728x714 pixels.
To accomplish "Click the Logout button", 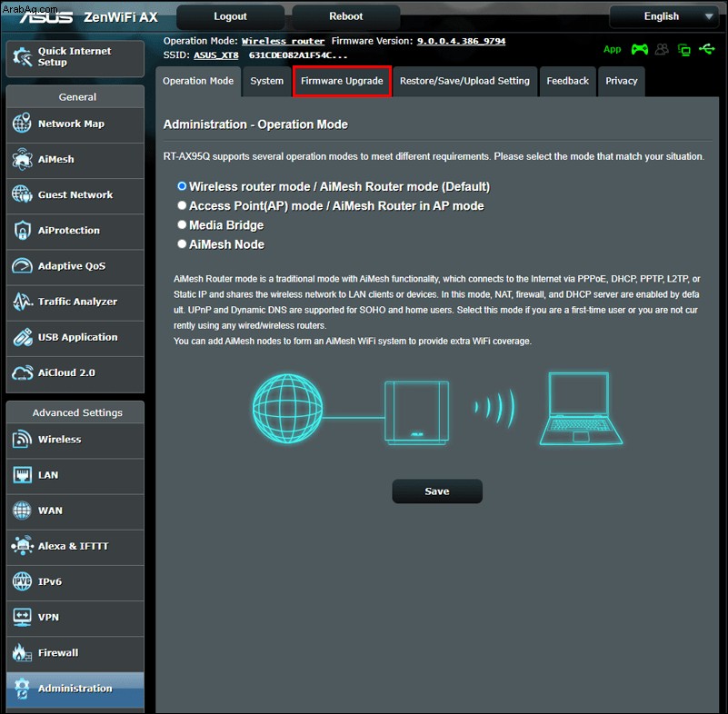I will tap(230, 16).
